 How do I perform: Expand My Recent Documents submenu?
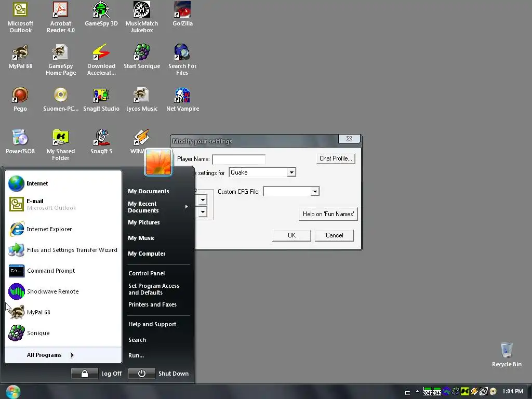(158, 207)
